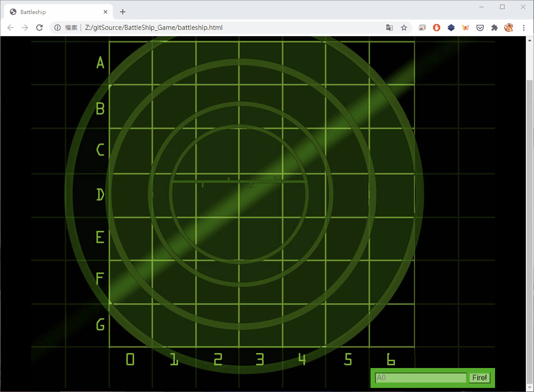Screen dimensions: 534x392
Task: Click the address bar URL
Action: (154, 28)
